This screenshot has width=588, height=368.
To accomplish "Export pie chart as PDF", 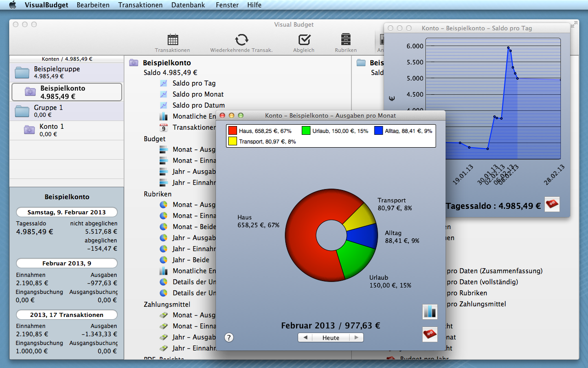I will (x=430, y=334).
